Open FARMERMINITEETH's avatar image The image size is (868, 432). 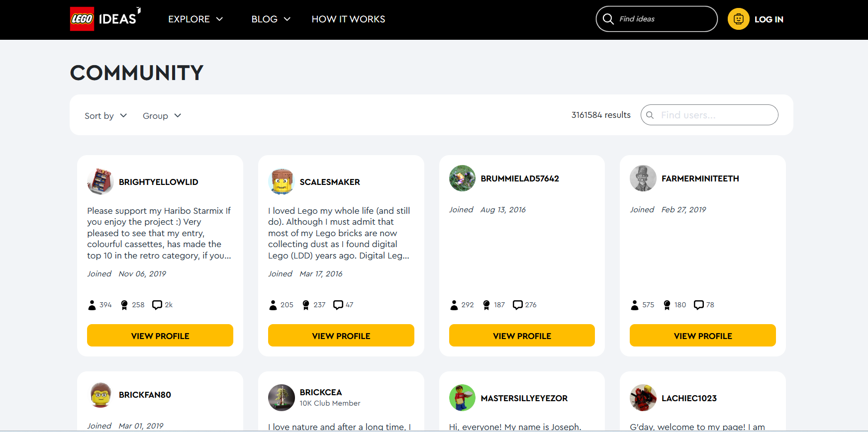643,178
